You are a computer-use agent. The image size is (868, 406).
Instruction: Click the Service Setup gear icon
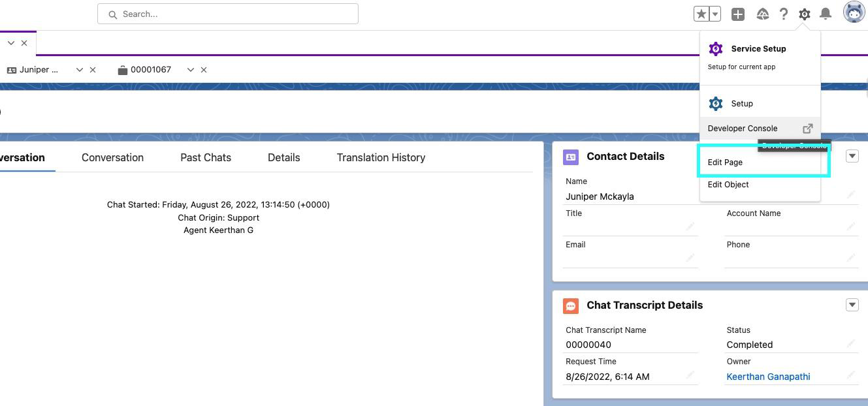[x=716, y=49]
